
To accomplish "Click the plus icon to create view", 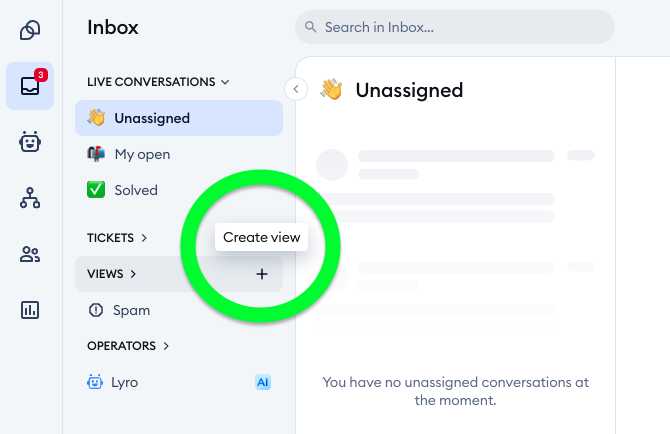I will click(x=262, y=274).
